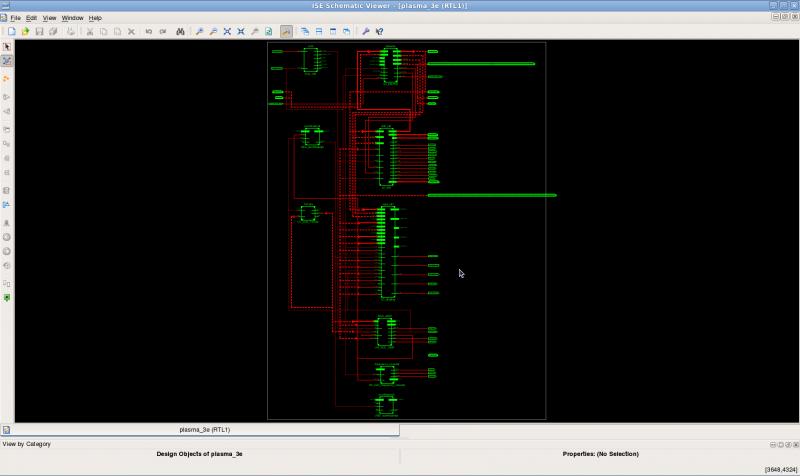Click the Zoom to Full View icon
The image size is (800, 476).
(x=227, y=32)
